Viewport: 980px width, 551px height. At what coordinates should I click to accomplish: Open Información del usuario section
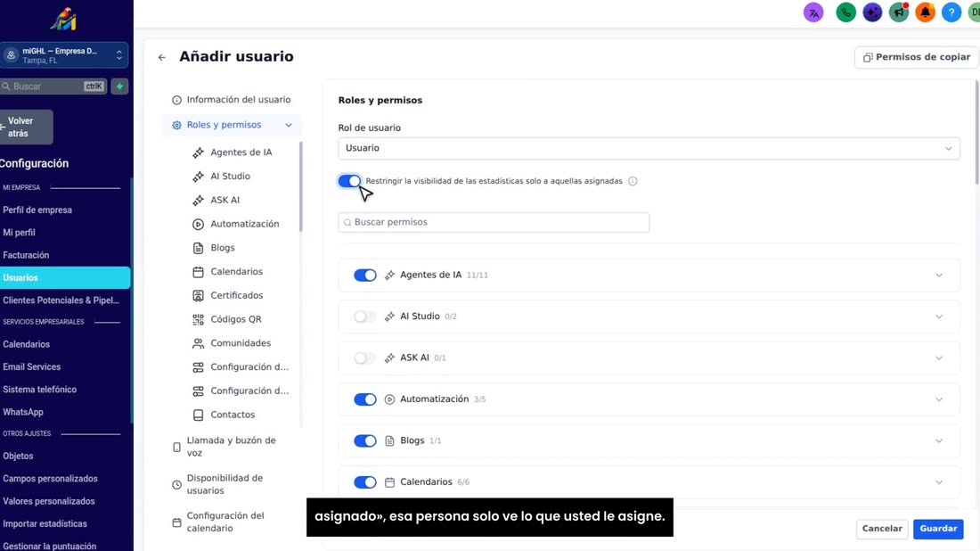(x=232, y=100)
